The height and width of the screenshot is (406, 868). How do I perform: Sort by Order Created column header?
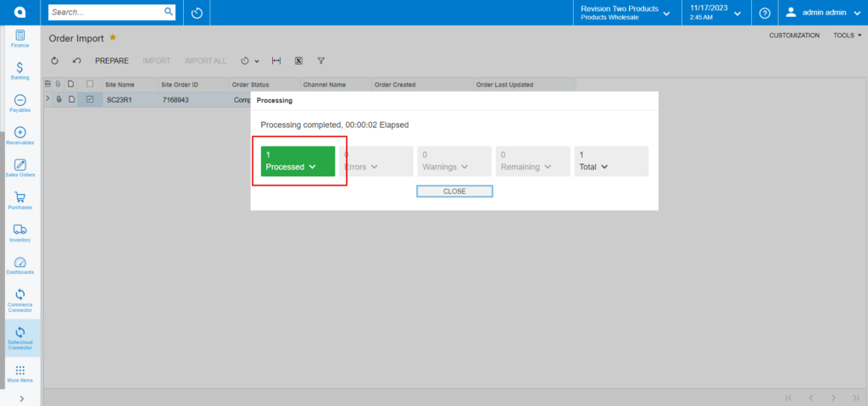pos(422,85)
